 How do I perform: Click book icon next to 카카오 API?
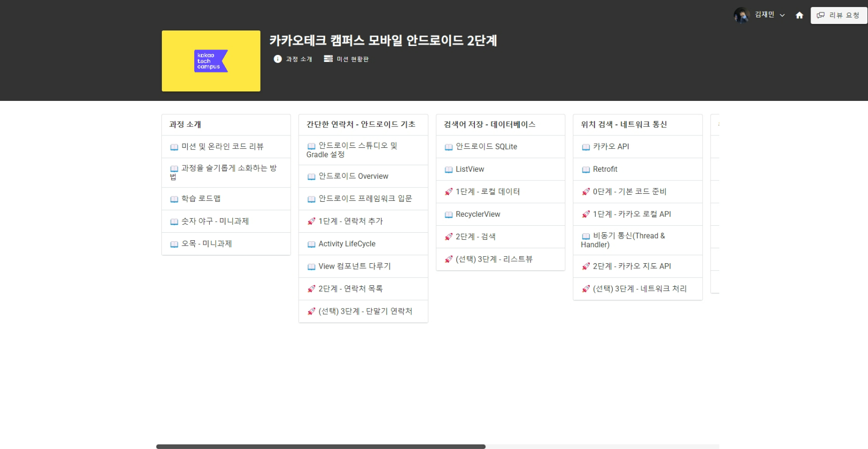[x=586, y=147]
